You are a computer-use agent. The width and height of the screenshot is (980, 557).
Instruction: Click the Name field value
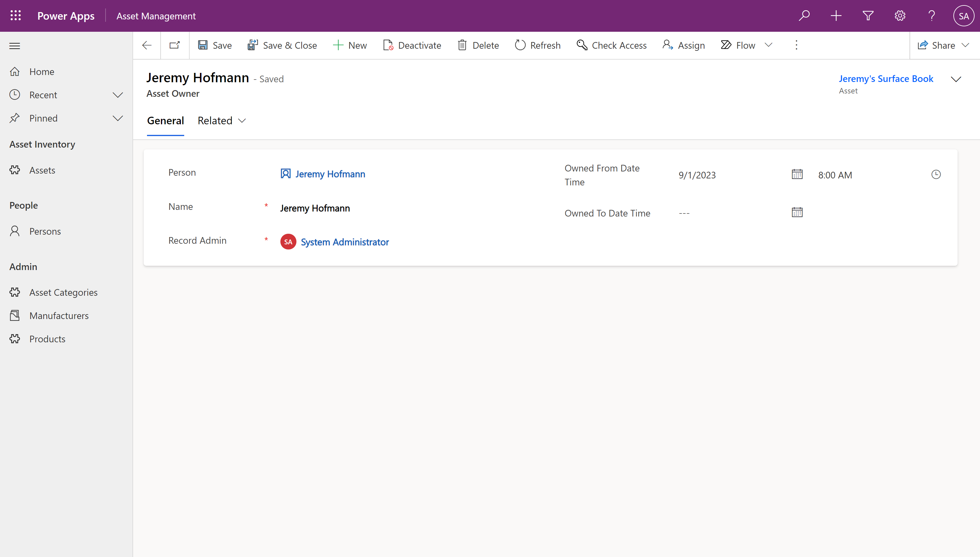[315, 208]
